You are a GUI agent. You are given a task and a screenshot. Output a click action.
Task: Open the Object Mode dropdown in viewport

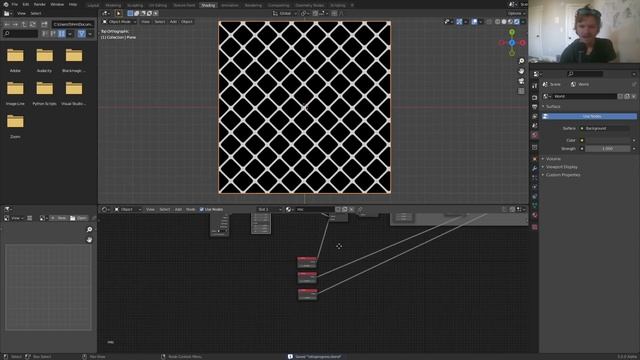click(x=119, y=22)
